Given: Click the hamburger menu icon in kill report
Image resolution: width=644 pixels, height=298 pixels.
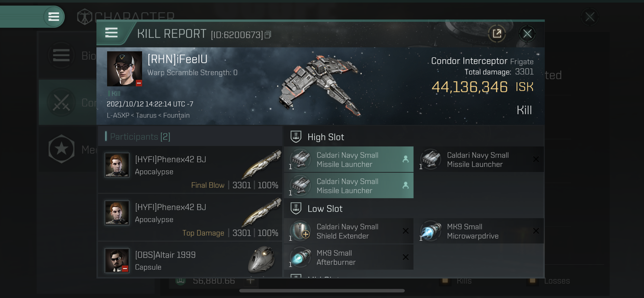Looking at the screenshot, I should coord(111,33).
